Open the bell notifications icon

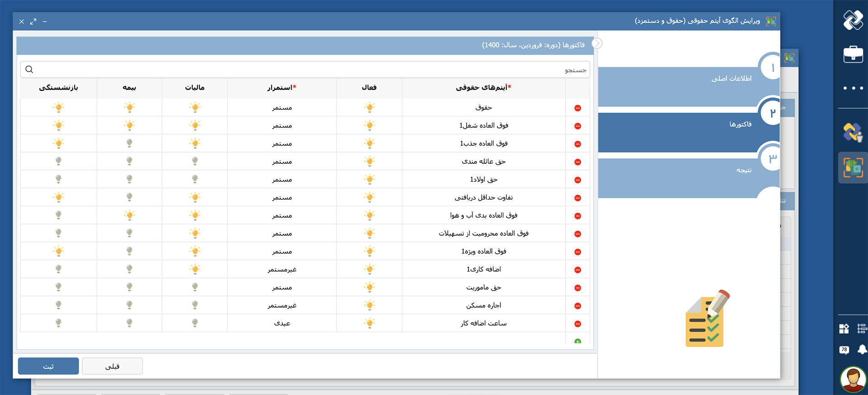point(862,349)
